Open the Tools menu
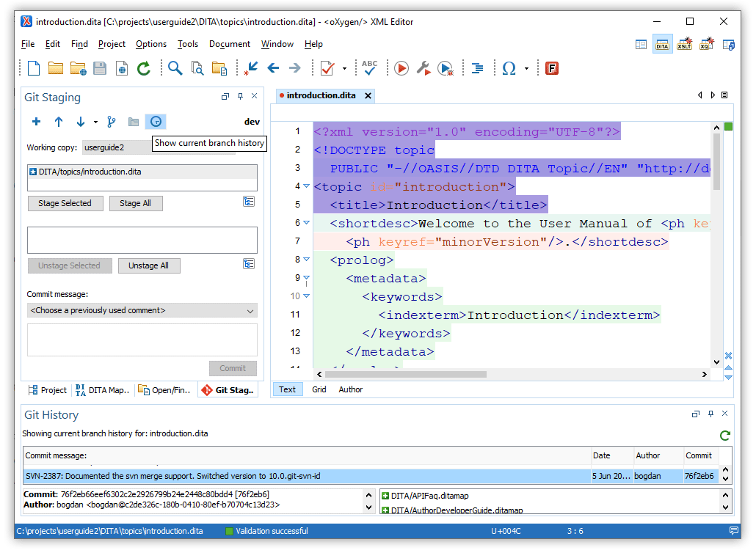The image size is (756, 550). click(x=188, y=44)
